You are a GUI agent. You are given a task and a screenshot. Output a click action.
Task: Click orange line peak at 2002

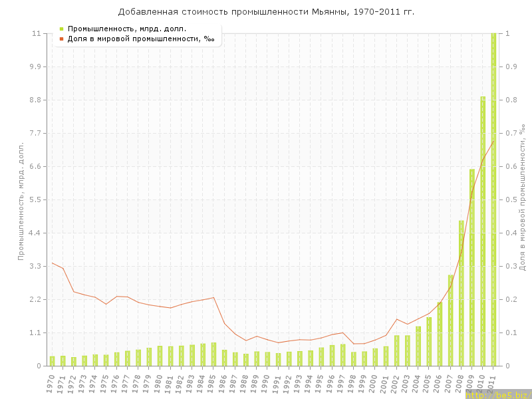click(x=397, y=319)
